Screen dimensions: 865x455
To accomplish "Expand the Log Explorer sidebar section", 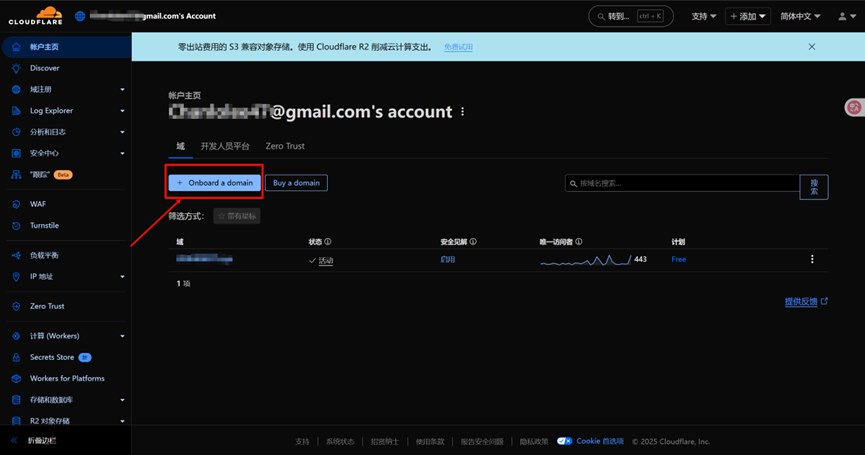I will 122,111.
